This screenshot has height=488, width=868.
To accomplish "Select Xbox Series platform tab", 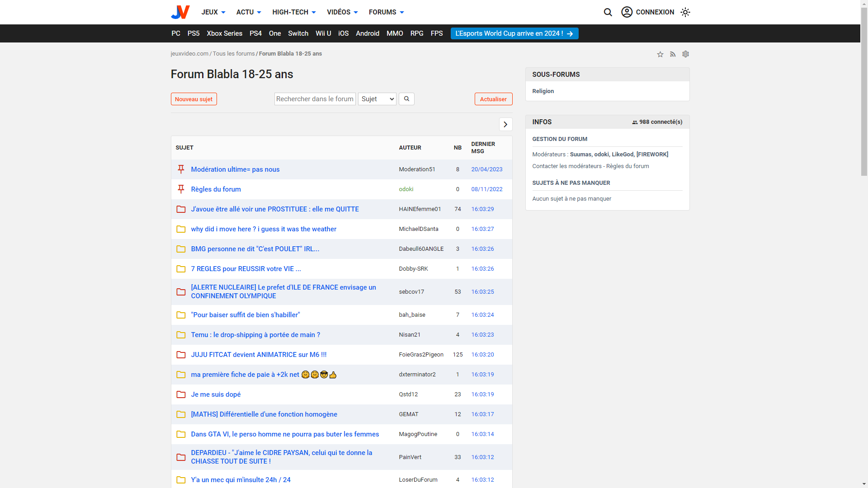I will [x=224, y=33].
